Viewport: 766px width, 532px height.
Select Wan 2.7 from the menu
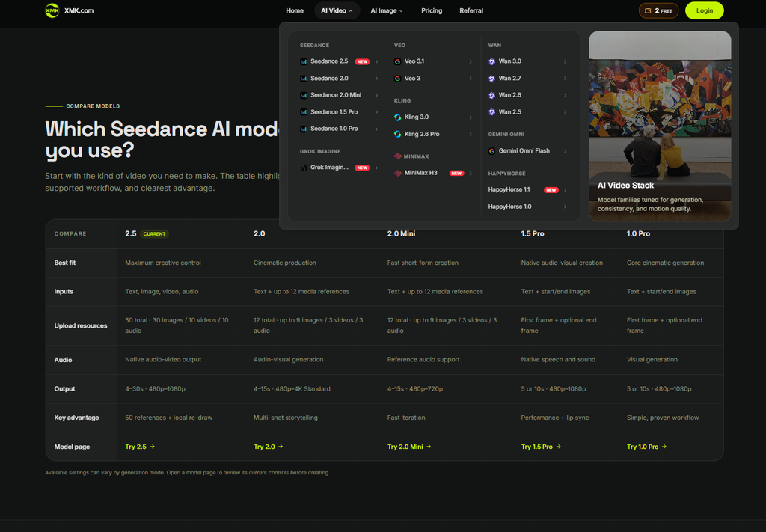(x=527, y=78)
